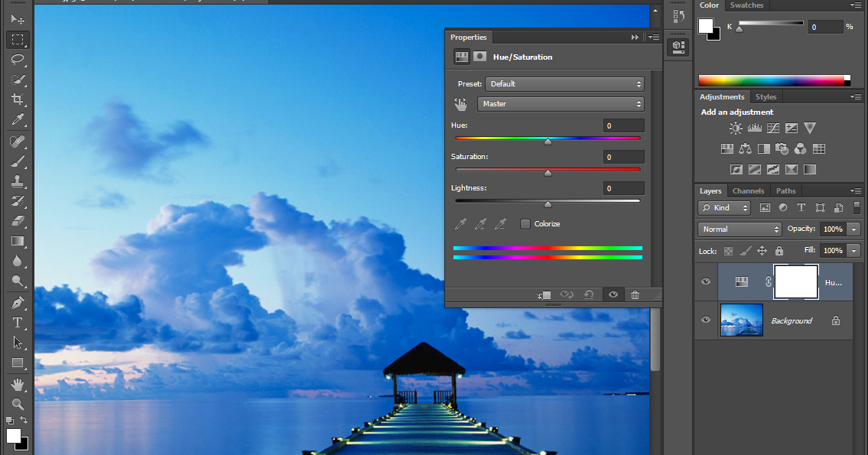
Task: Select the Adjustments tab
Action: click(722, 97)
